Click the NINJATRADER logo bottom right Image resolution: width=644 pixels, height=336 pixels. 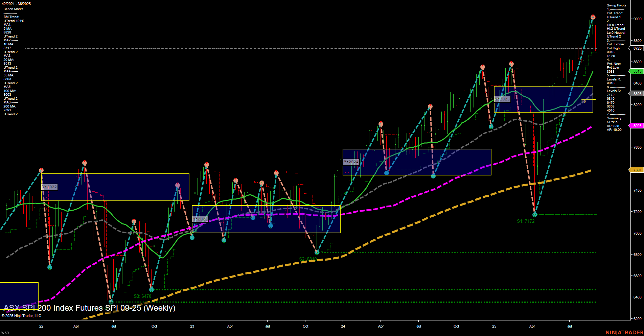[x=625, y=332]
